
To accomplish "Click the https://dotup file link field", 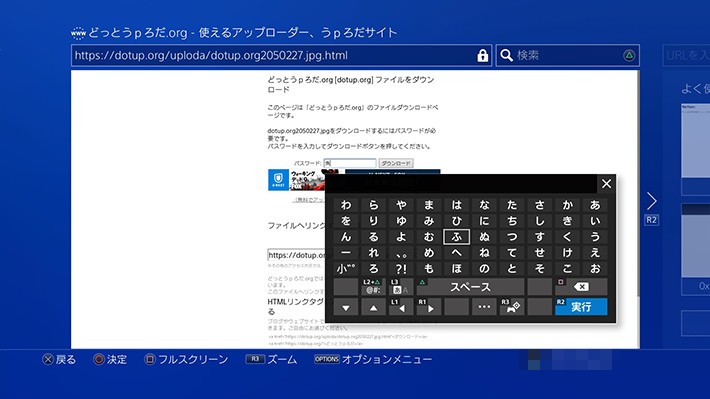I will pos(297,255).
